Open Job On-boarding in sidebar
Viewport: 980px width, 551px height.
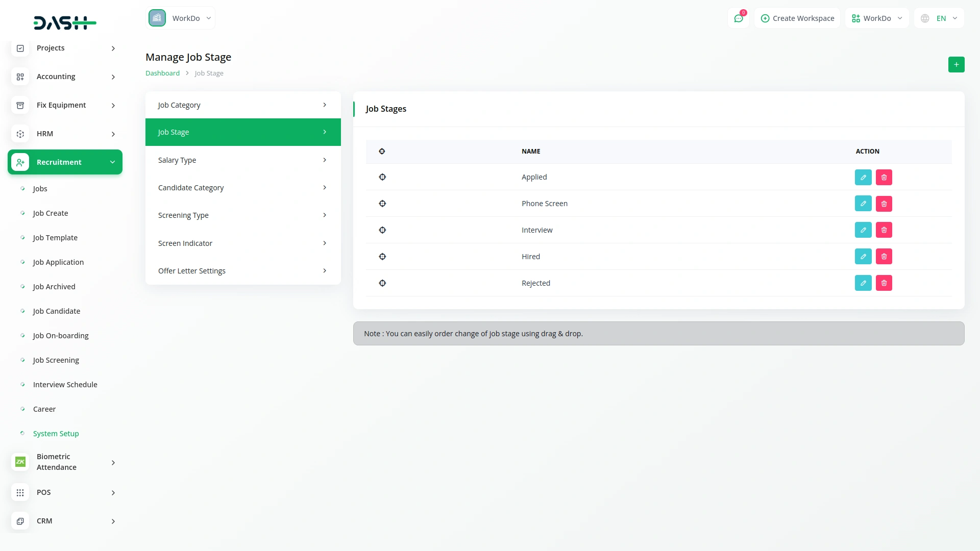click(x=61, y=336)
